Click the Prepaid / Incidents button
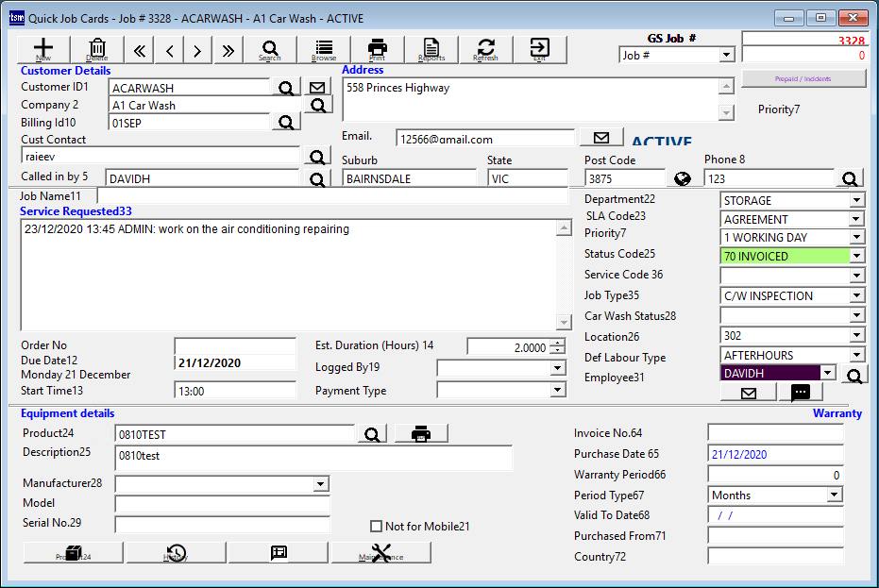879x588 pixels. tap(803, 78)
